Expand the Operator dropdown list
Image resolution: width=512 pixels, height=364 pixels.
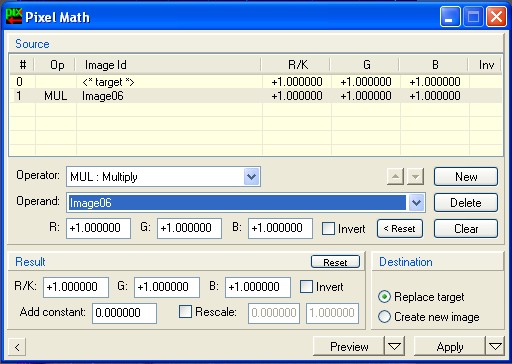pyautogui.click(x=251, y=176)
